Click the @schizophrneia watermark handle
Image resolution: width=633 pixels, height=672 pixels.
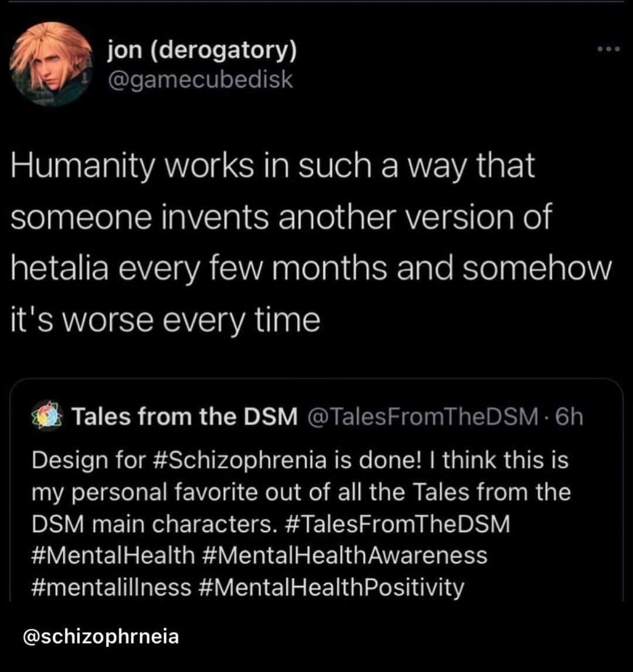click(x=100, y=636)
